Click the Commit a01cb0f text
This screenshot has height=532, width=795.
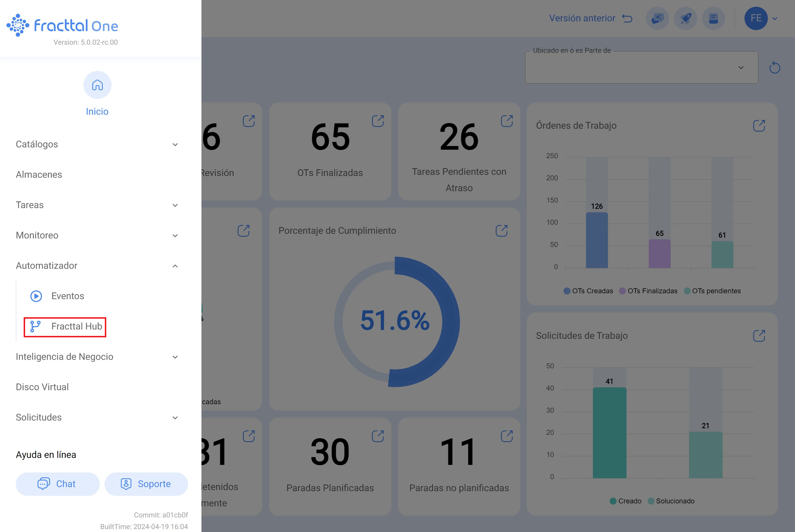point(161,515)
